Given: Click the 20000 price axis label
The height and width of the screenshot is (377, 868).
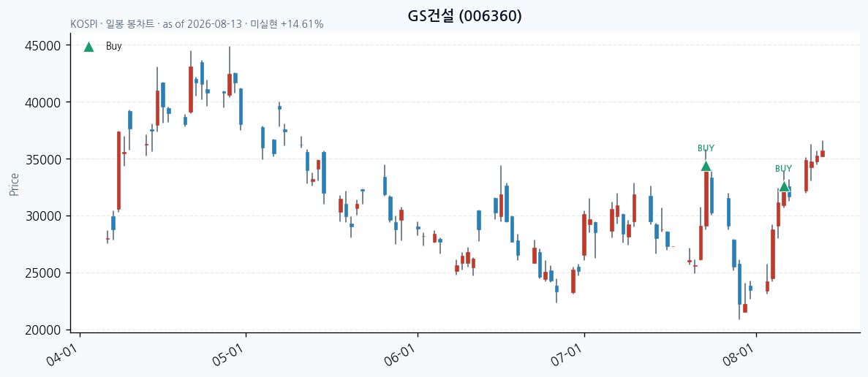Looking at the screenshot, I should click(x=42, y=330).
